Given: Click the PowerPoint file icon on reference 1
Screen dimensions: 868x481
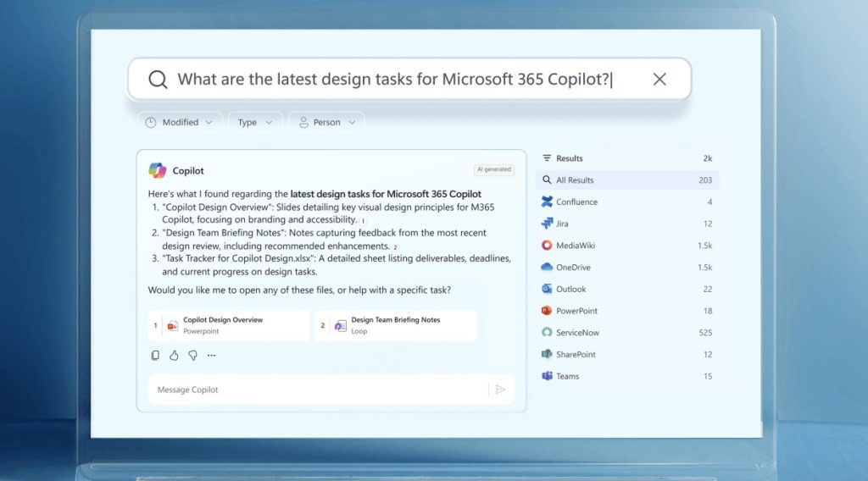Looking at the screenshot, I should (x=173, y=326).
